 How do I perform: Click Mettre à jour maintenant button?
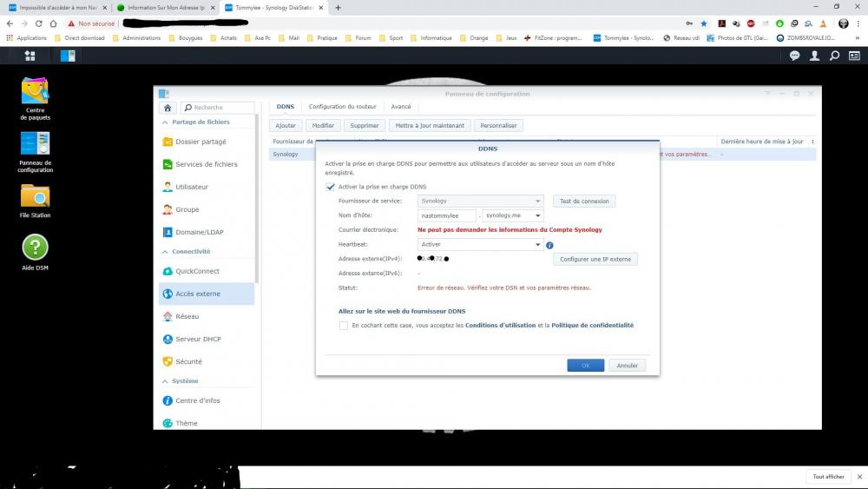[x=430, y=126]
